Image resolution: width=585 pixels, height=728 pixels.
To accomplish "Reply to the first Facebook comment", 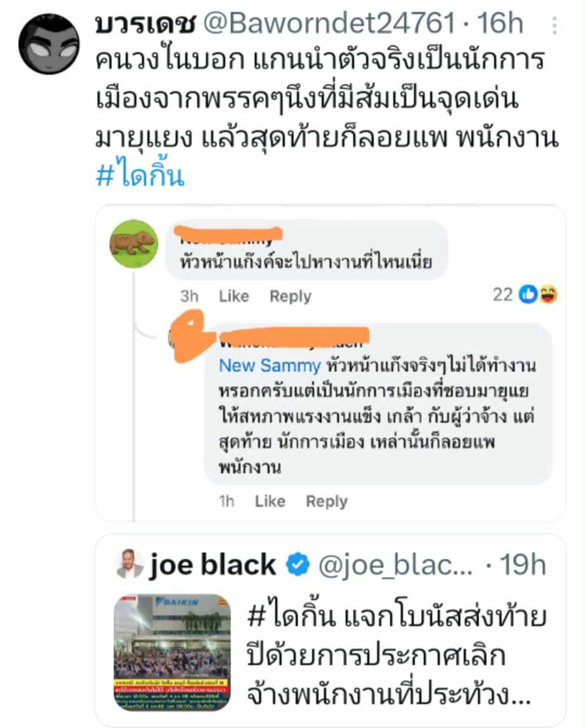I will point(290,296).
